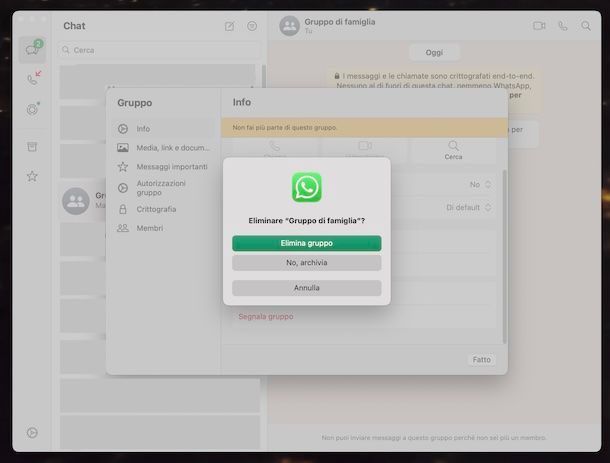Image resolution: width=610 pixels, height=463 pixels.
Task: Open Archived chats icon in sidebar
Action: tap(32, 146)
